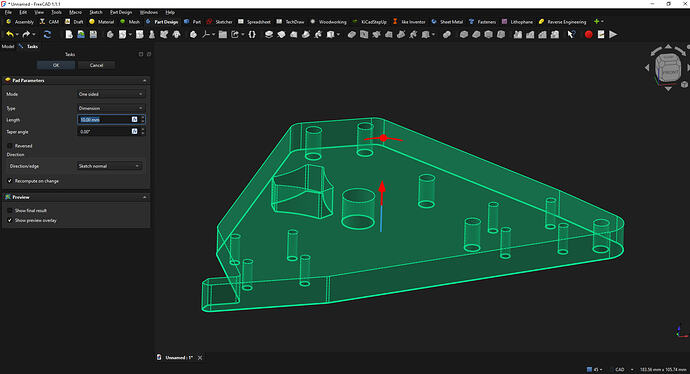The image size is (690, 374).
Task: Select the Fillet tool icon
Action: pos(464,34)
